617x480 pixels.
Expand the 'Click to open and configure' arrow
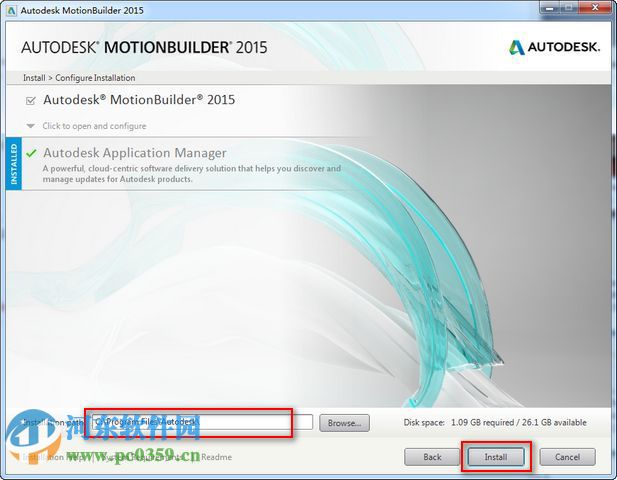[30, 126]
